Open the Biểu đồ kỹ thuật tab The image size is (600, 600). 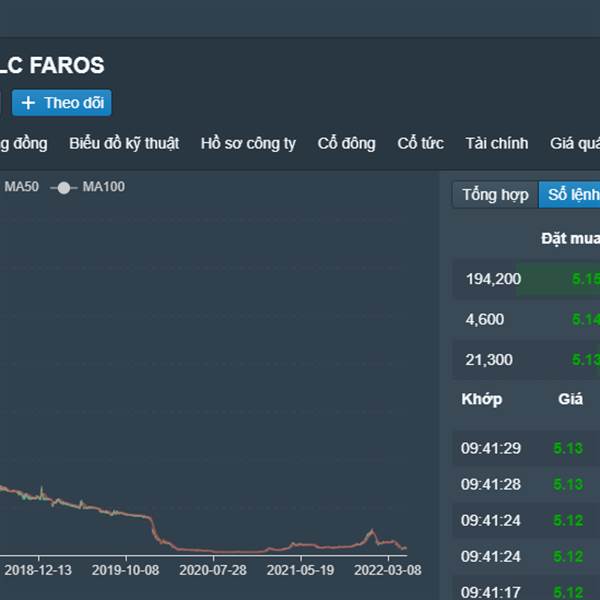(x=124, y=143)
